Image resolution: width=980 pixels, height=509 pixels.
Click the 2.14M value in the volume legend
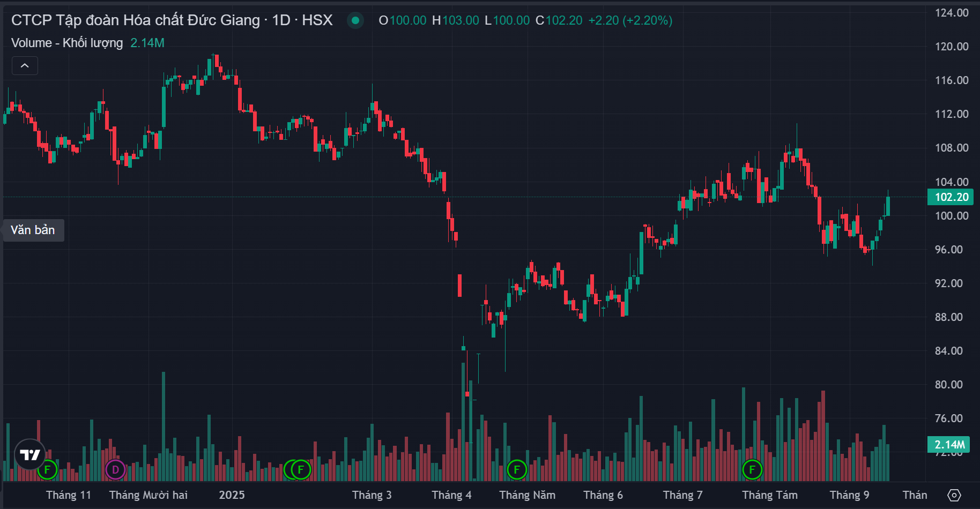click(147, 43)
